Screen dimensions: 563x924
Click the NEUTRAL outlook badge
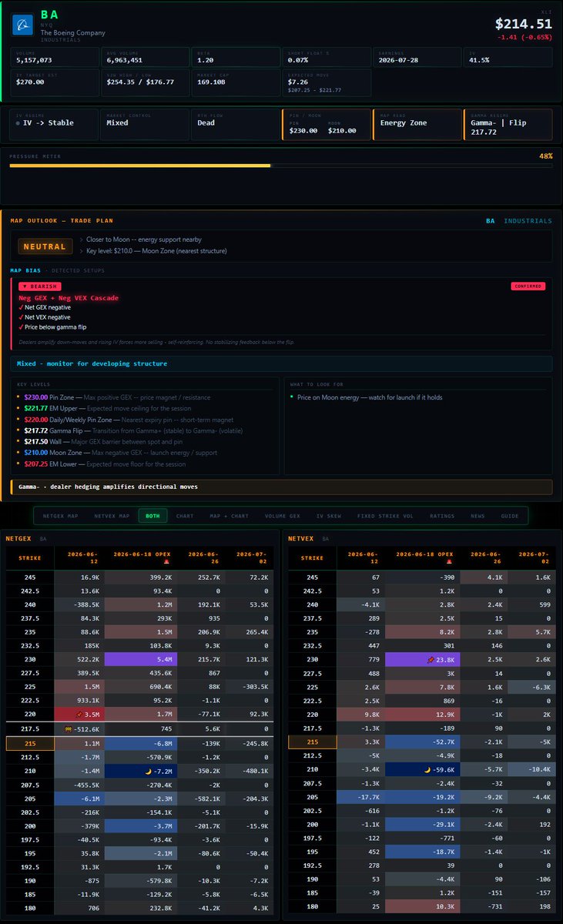point(45,246)
